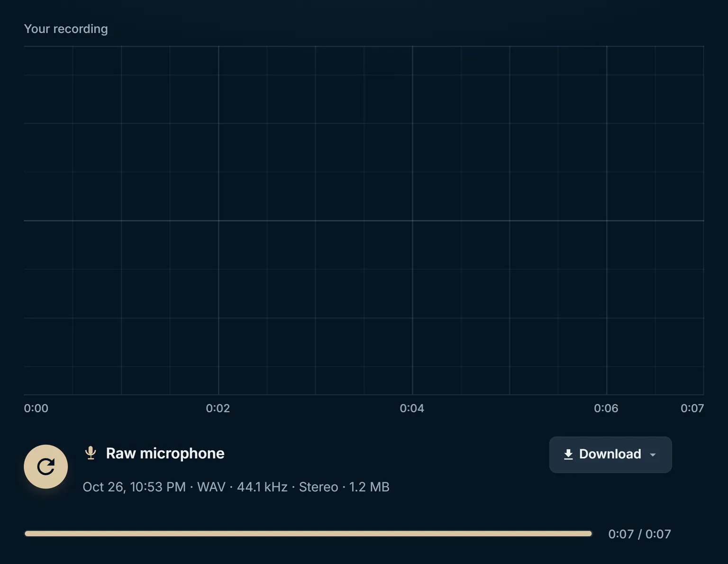Click the microphone icon beside Raw microphone
Screen dimensions: 728x564
click(x=91, y=453)
